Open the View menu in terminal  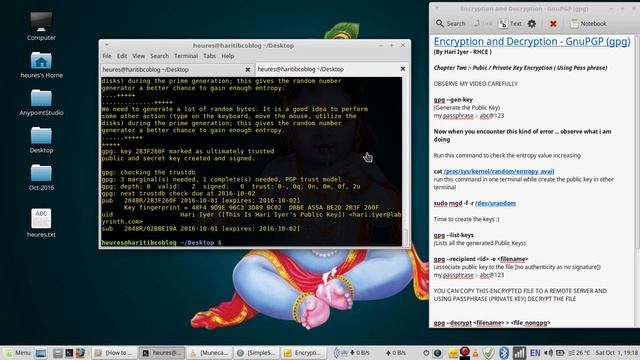[x=138, y=56]
